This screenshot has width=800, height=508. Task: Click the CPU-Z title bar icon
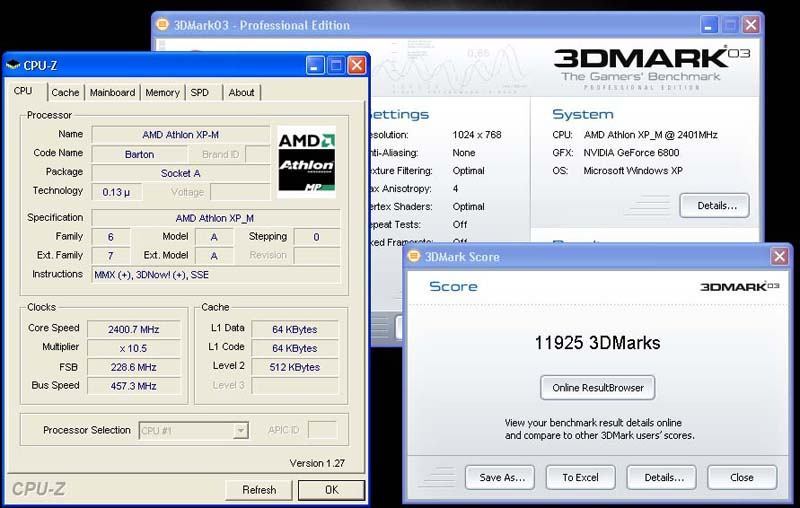12,65
